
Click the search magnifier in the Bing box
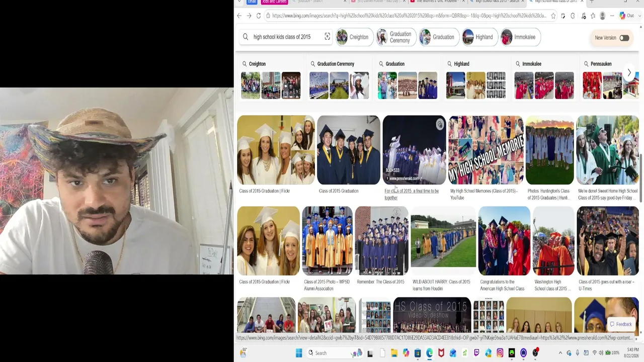click(246, 37)
